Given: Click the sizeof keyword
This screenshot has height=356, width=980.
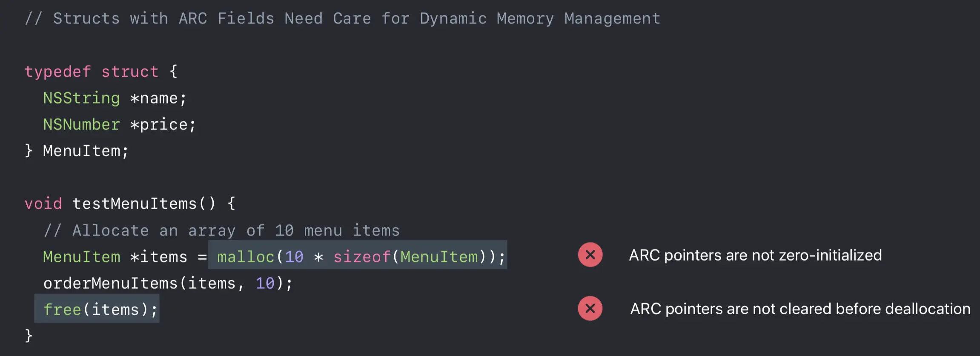Looking at the screenshot, I should pyautogui.click(x=361, y=257).
